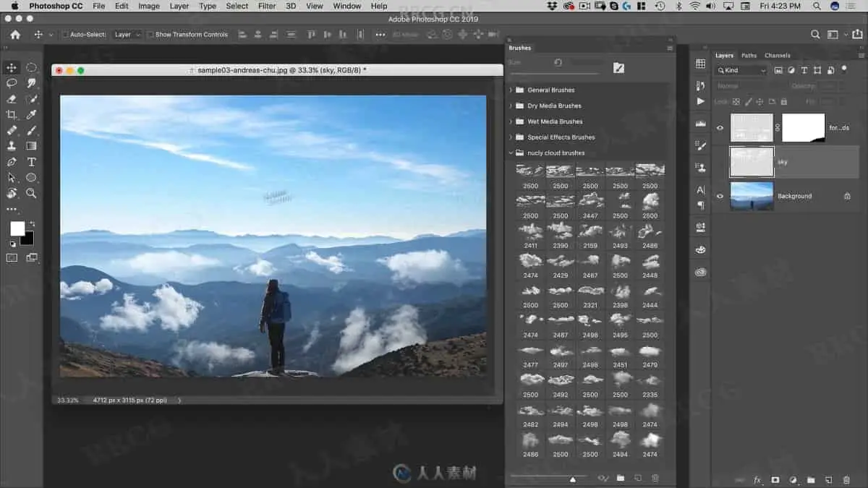Select the Zoom tool in the toolbox
The image size is (868, 488).
click(32, 193)
